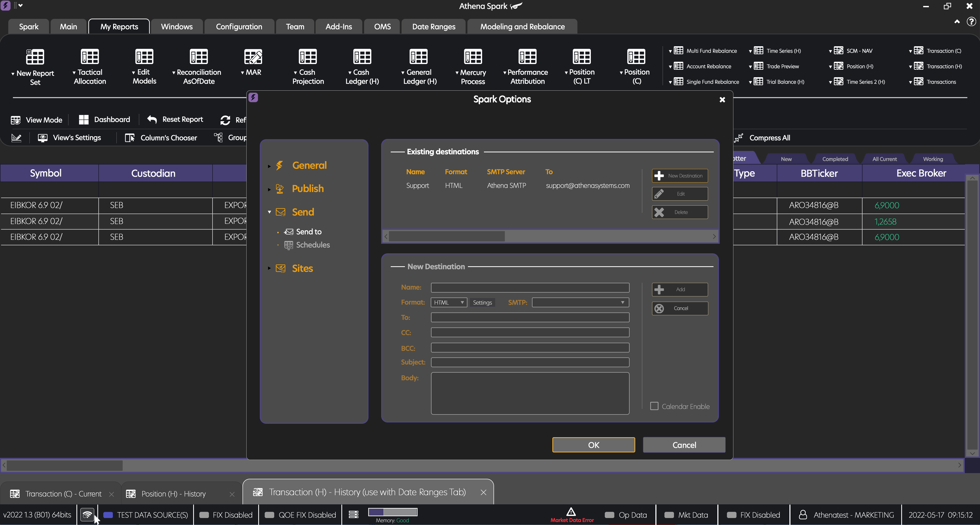Switch to the Configuration menu tab
Image resolution: width=980 pixels, height=525 pixels.
pos(239,26)
